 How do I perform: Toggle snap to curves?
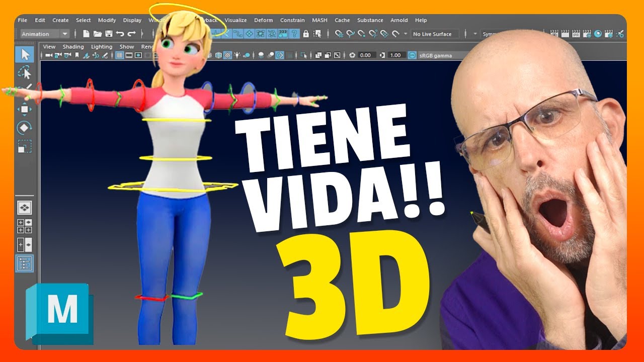coord(350,34)
